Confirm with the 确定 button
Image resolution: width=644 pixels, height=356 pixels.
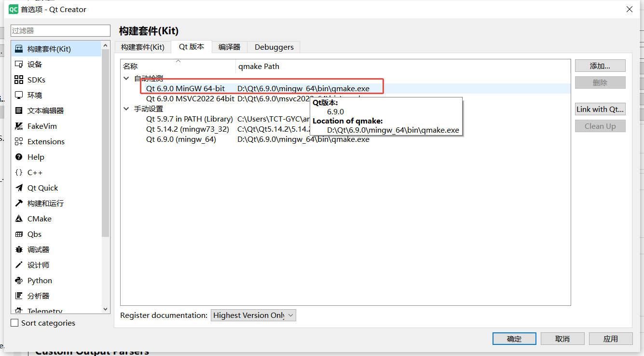[x=514, y=339]
